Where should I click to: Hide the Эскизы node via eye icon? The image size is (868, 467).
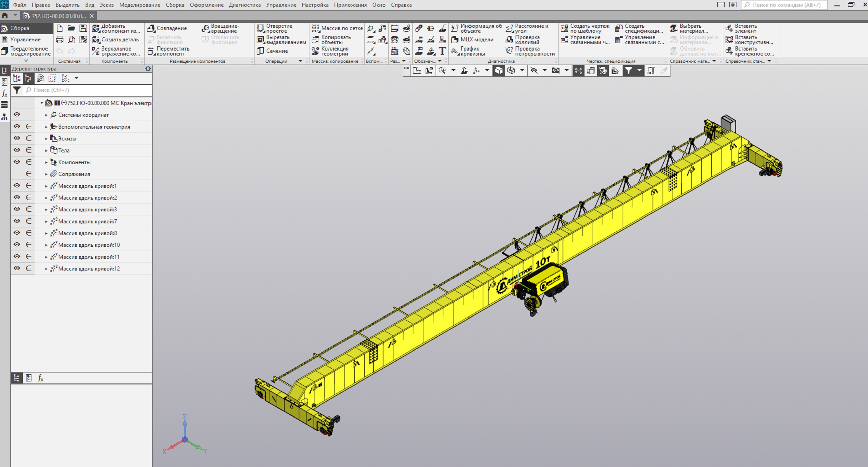[x=17, y=138]
